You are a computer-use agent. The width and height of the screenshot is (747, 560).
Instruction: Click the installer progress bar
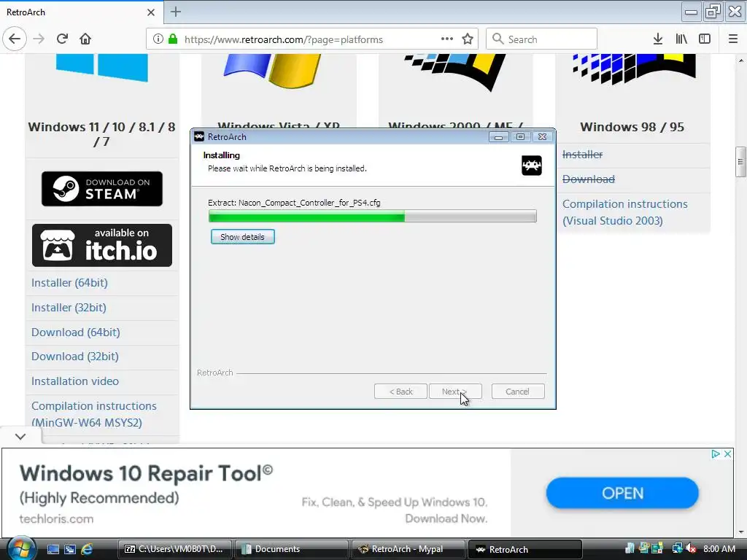pos(373,216)
